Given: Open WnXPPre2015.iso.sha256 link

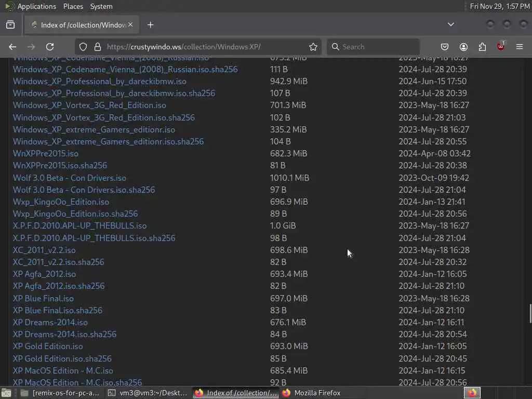Looking at the screenshot, I should [x=60, y=165].
